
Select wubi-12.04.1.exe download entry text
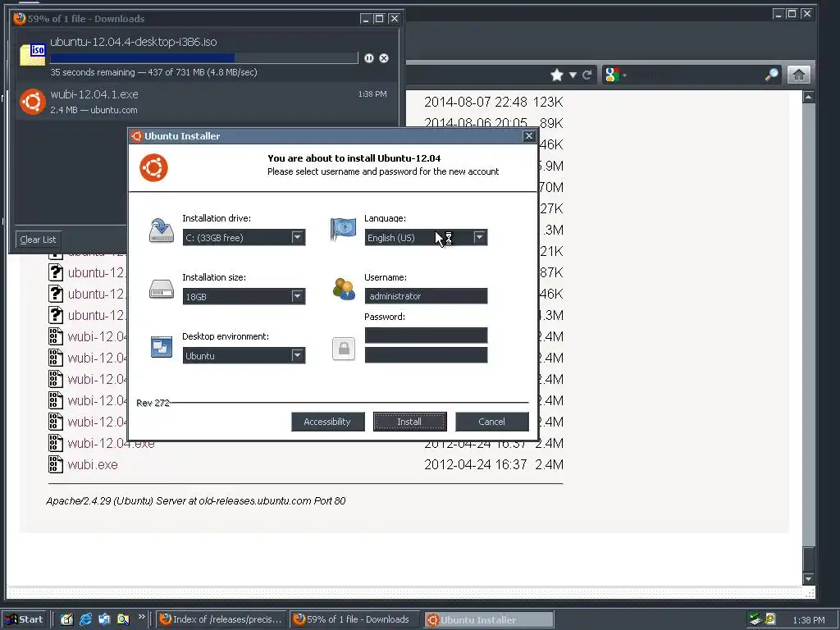point(94,94)
